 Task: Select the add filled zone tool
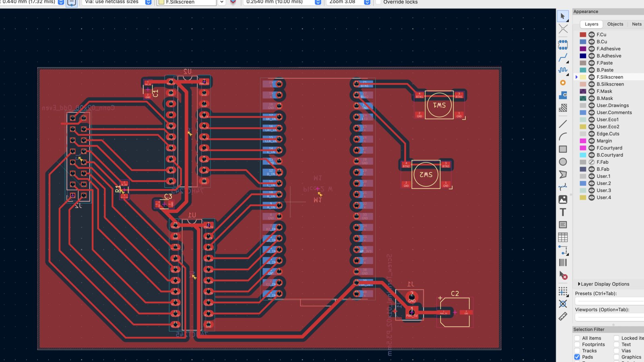[x=563, y=95]
